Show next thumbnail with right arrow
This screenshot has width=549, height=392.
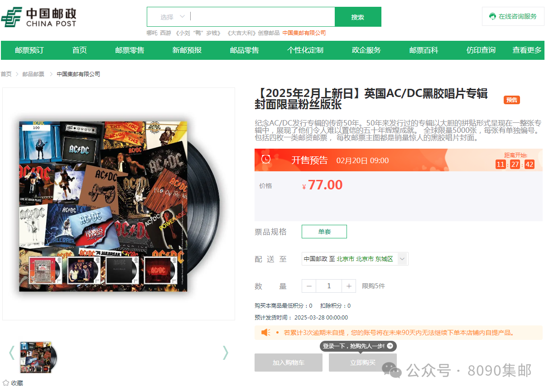click(225, 353)
